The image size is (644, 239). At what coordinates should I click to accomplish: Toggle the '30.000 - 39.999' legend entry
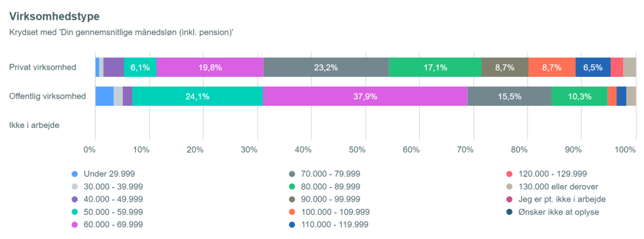[x=107, y=186]
